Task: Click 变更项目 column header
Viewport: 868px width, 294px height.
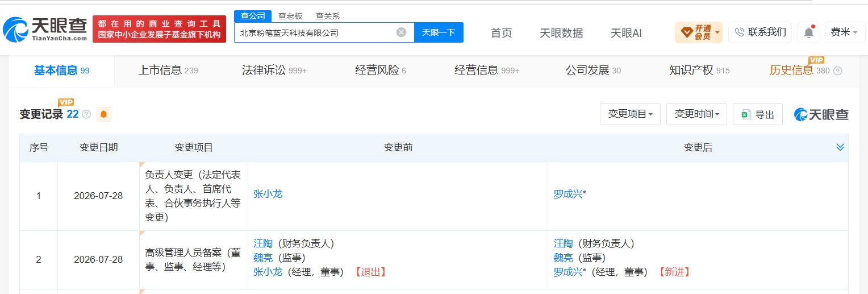Action: 193,147
